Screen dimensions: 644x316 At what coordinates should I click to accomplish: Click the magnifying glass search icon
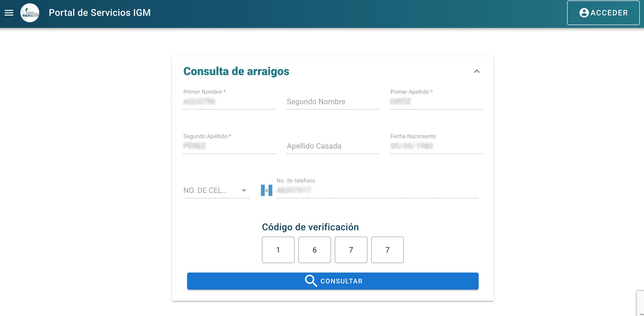coord(311,281)
